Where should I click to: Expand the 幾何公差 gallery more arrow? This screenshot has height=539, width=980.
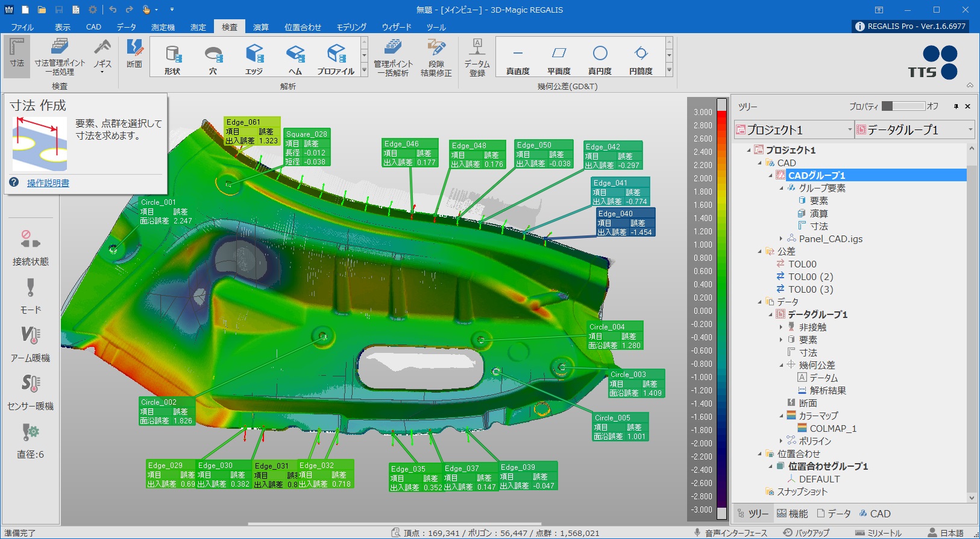coord(669,71)
